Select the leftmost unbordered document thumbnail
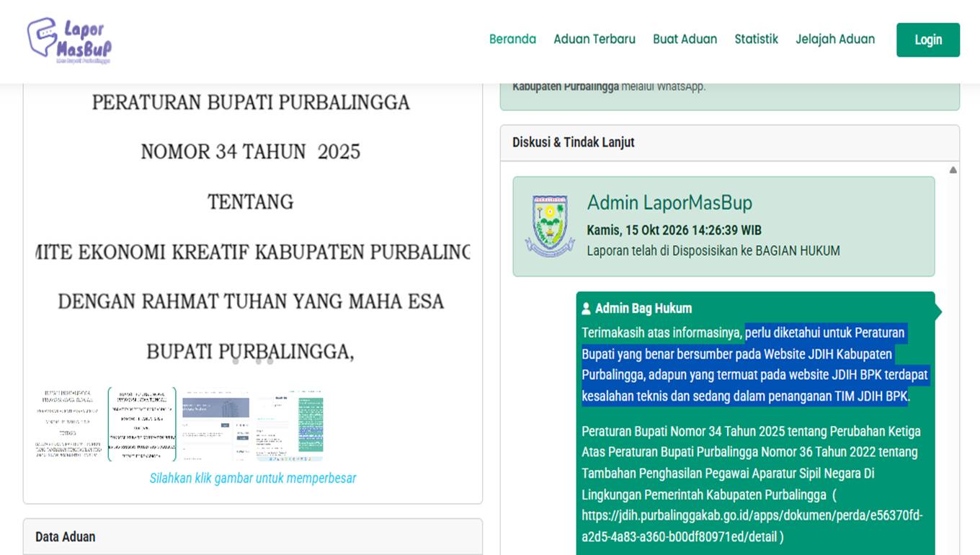Image resolution: width=980 pixels, height=555 pixels. tap(69, 424)
